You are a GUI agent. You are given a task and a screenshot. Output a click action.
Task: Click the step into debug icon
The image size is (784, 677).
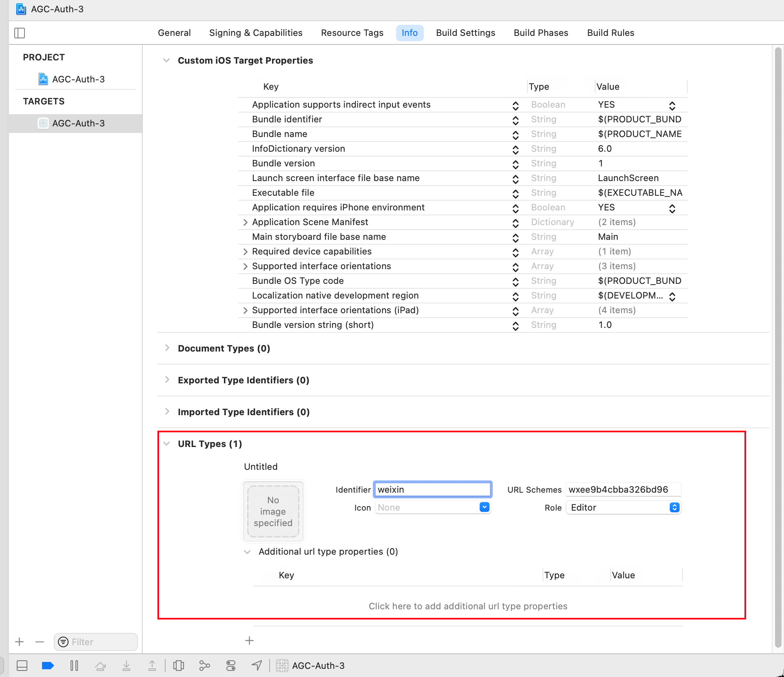(x=126, y=666)
